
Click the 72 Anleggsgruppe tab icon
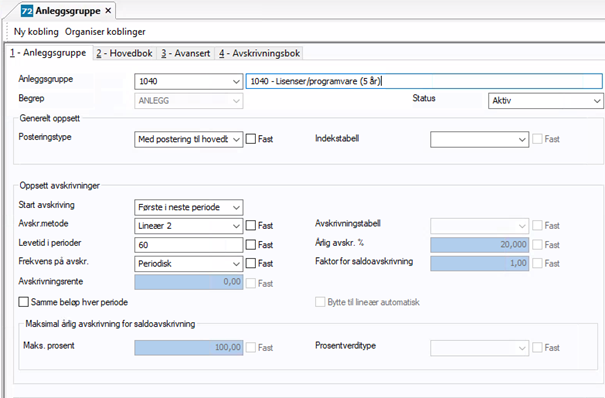[x=27, y=11]
